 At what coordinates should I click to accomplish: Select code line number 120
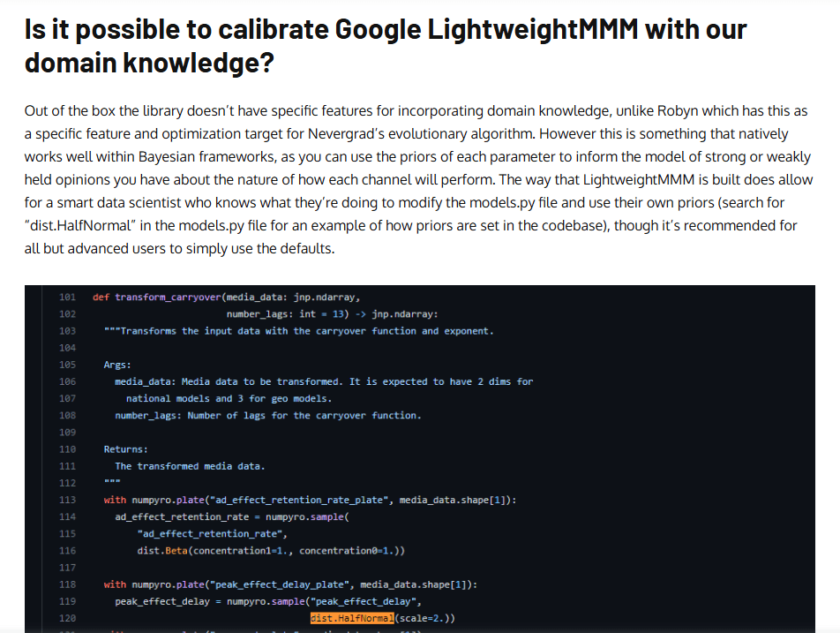[67, 618]
